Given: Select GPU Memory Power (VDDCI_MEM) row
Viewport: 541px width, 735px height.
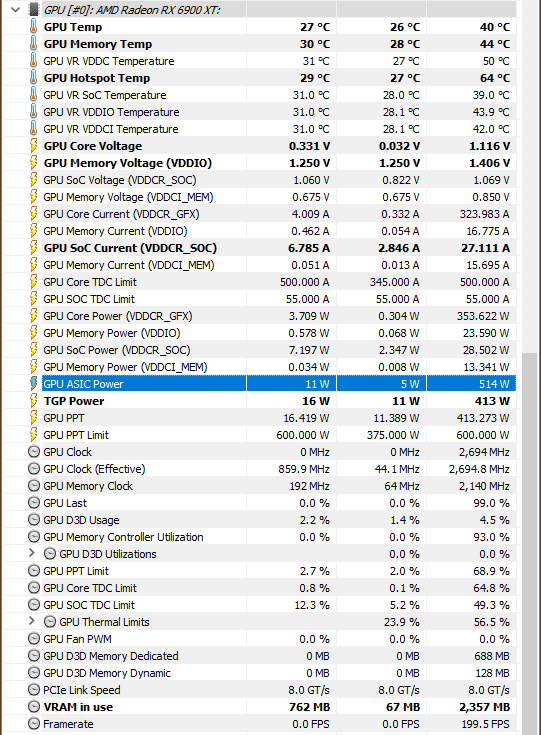Looking at the screenshot, I should [x=260, y=367].
